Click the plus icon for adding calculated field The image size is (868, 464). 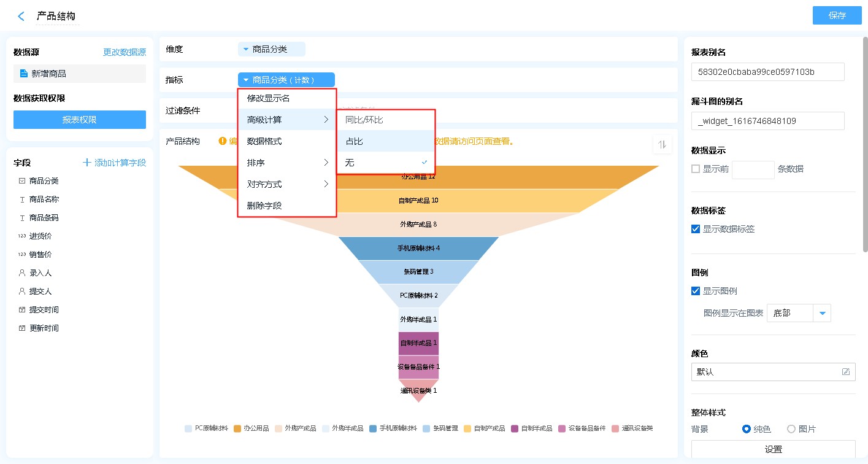coord(87,163)
